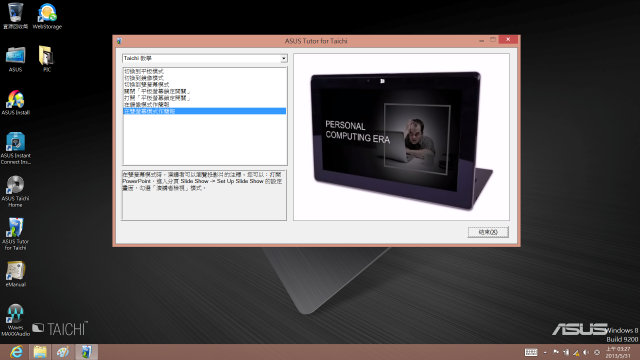Select the ASUS Install desktop icon
Viewport: 640px width, 360px height.
click(x=16, y=102)
